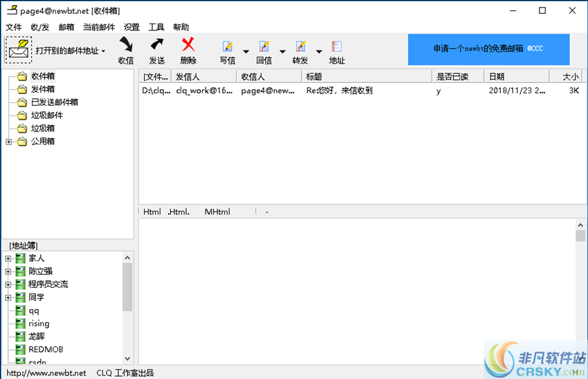588x379 pixels.
Task: Switch to the .Html. view tab
Action: 178,212
